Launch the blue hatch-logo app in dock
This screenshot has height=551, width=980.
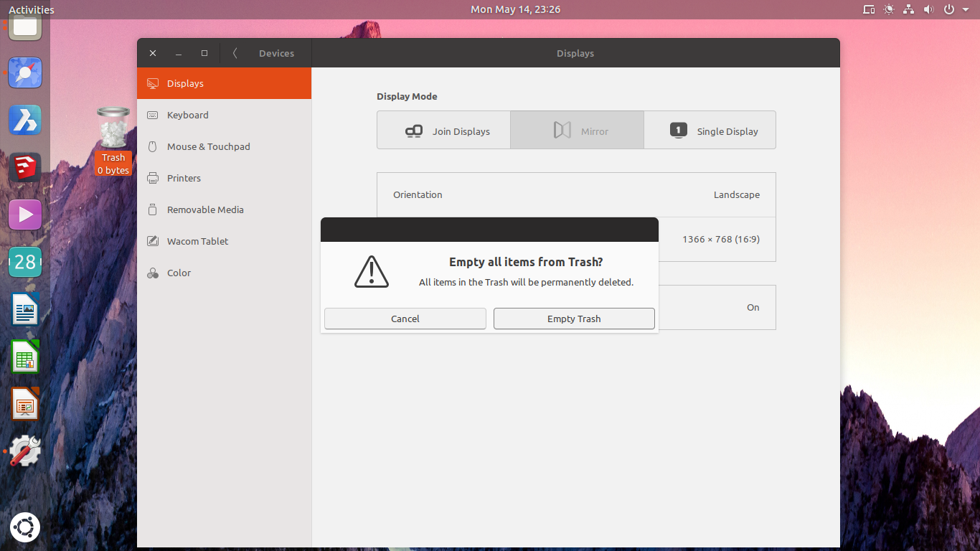tap(25, 120)
